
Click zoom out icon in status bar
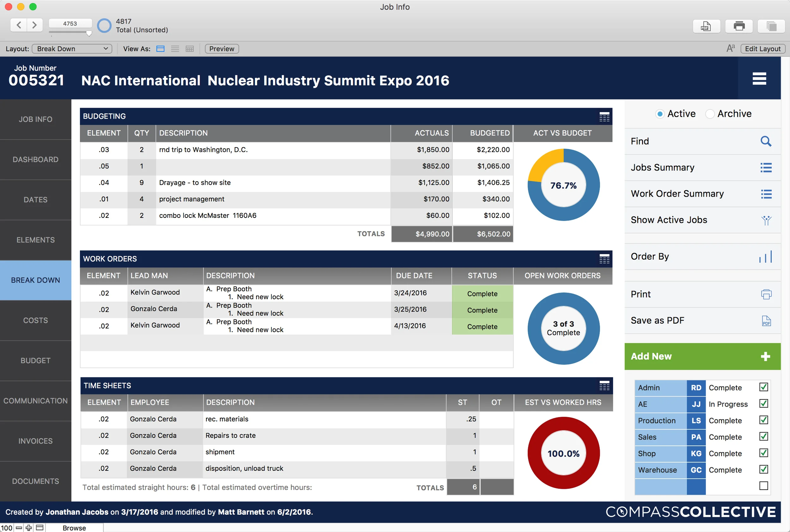[19, 528]
